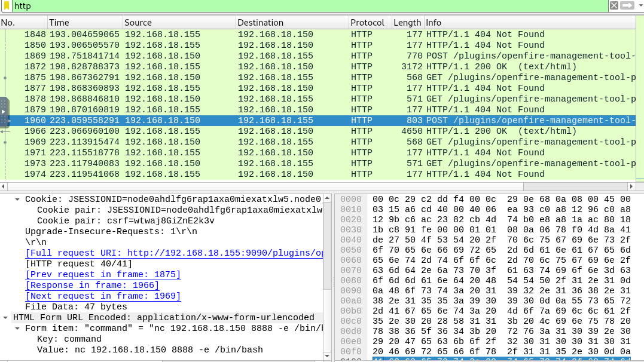The width and height of the screenshot is (644, 362).
Task: Collapse the Cookie JSESSIONID tree node
Action: [x=17, y=200]
